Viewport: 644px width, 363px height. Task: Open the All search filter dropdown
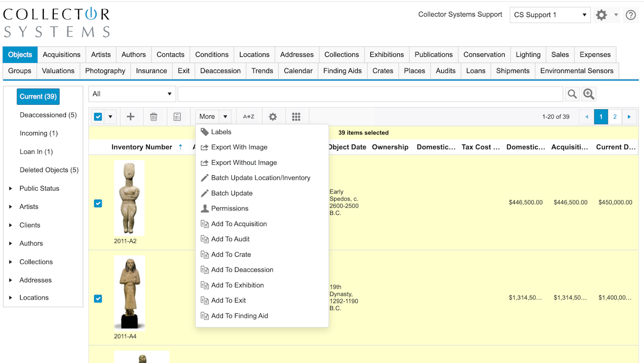[132, 94]
